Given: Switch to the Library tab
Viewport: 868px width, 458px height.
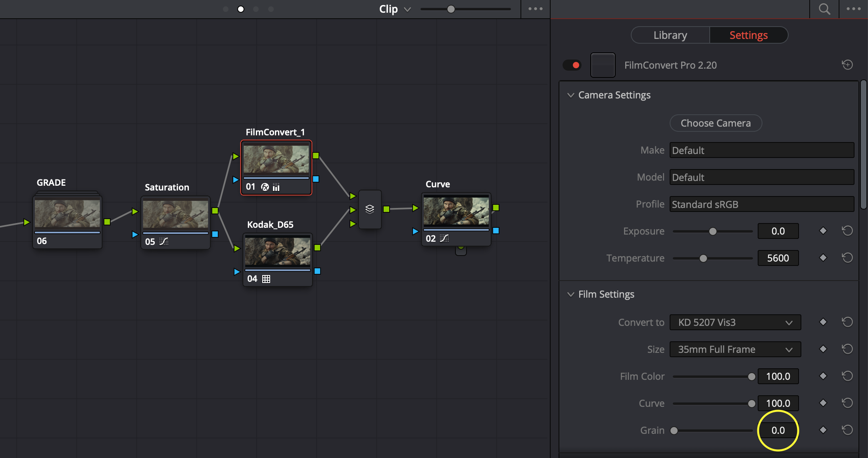Looking at the screenshot, I should pyautogui.click(x=670, y=35).
